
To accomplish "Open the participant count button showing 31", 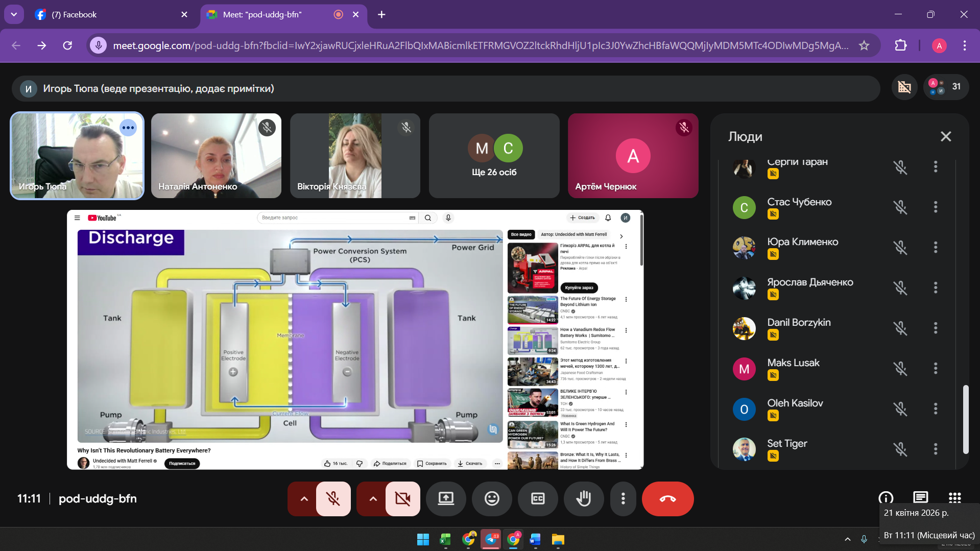I will [946, 87].
